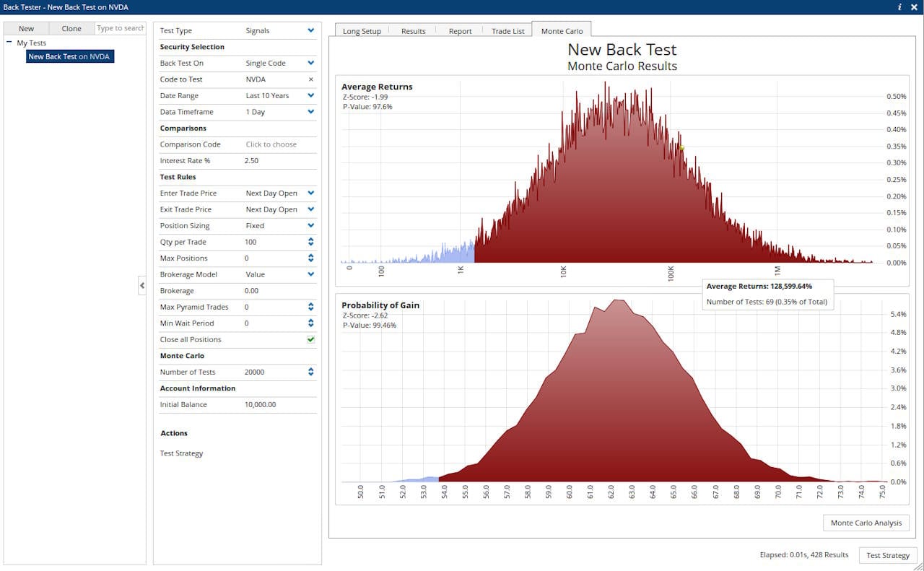Open the Enter Trade Price dropdown
This screenshot has height=571, width=924.
coord(311,193)
